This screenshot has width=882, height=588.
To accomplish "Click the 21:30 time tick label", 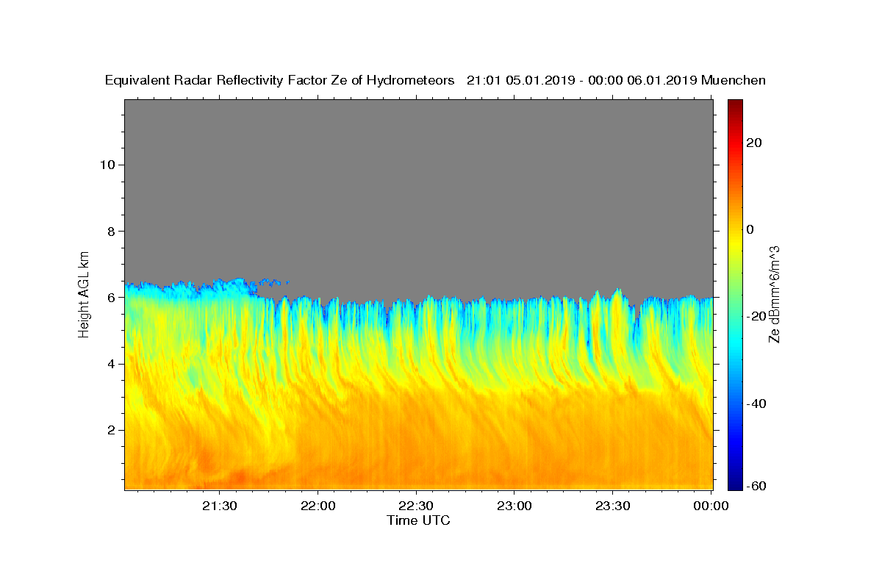I will (219, 506).
